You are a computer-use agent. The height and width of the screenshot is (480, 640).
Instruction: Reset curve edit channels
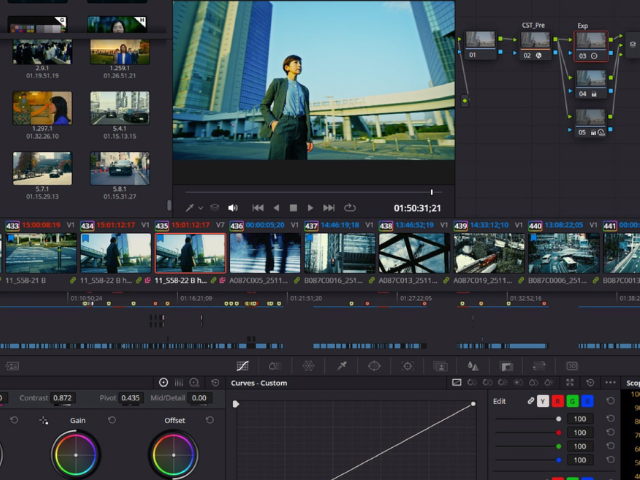pyautogui.click(x=610, y=401)
